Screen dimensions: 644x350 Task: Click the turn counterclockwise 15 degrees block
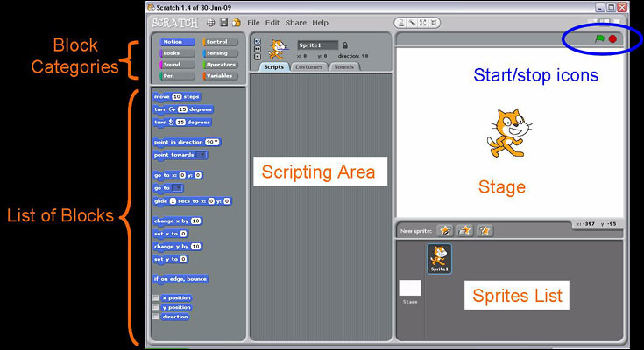[182, 122]
